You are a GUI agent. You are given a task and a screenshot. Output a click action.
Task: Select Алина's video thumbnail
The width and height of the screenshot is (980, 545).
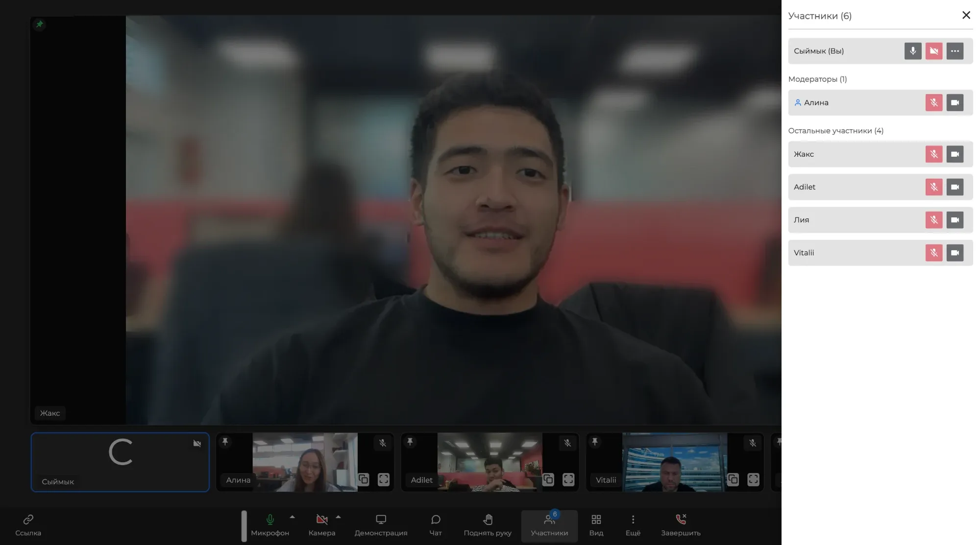coord(305,462)
